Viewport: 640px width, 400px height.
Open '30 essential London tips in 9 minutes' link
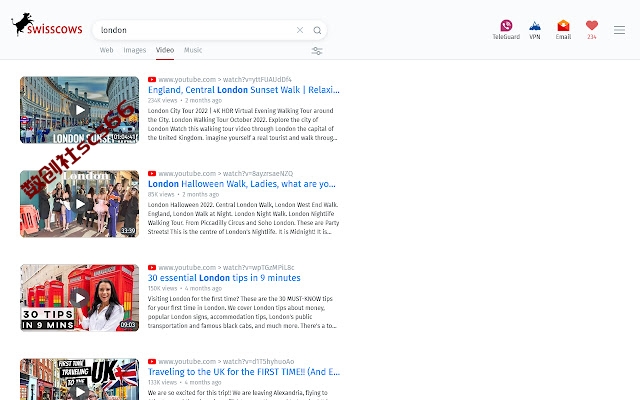point(224,278)
